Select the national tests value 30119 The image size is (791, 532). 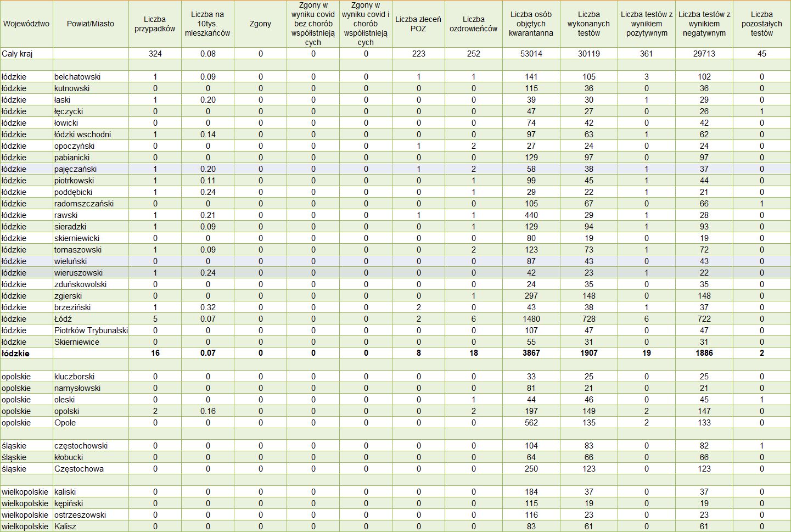(588, 54)
